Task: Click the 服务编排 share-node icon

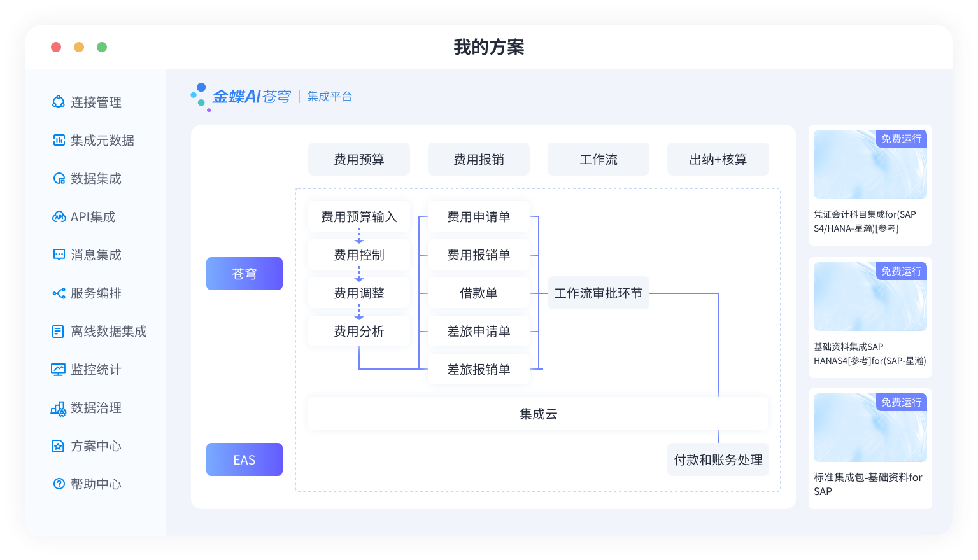Action: click(59, 293)
